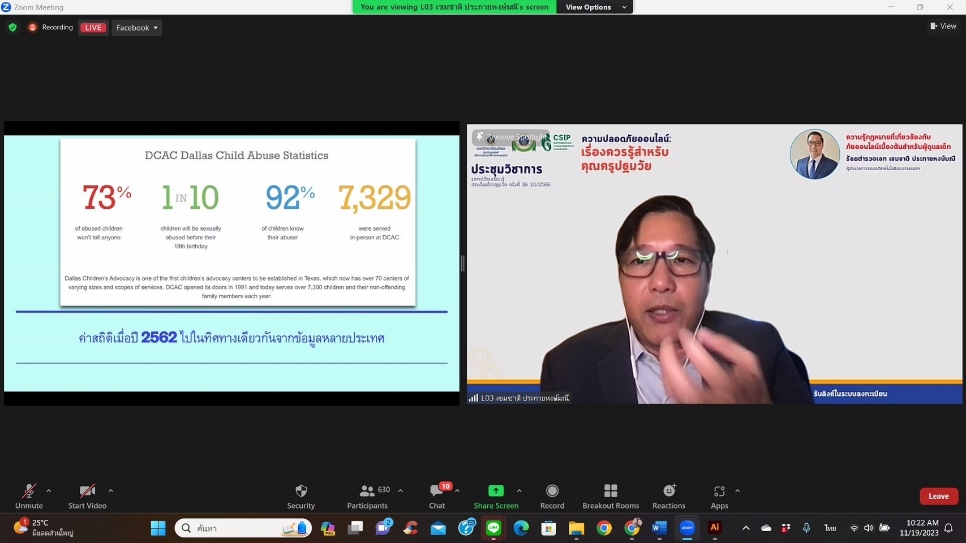Switch the input language indicator
This screenshot has height=543, width=966.
click(830, 528)
